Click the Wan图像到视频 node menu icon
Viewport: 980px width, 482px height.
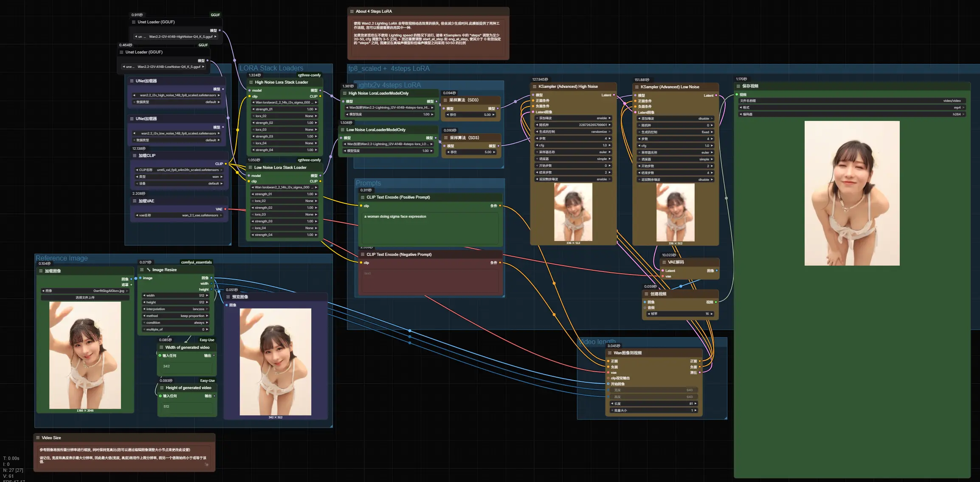610,353
